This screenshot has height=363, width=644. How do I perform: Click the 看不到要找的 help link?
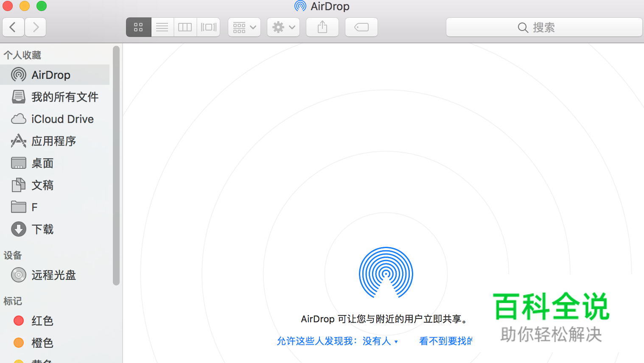pyautogui.click(x=446, y=341)
